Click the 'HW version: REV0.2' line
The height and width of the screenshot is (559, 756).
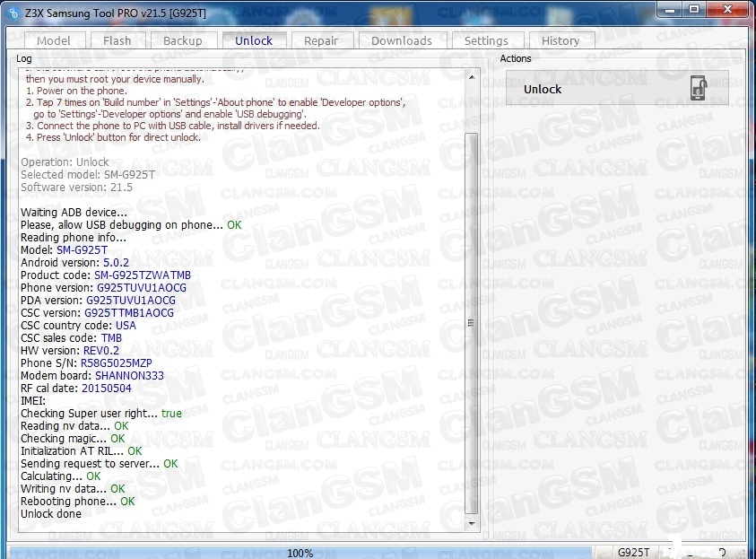(70, 350)
